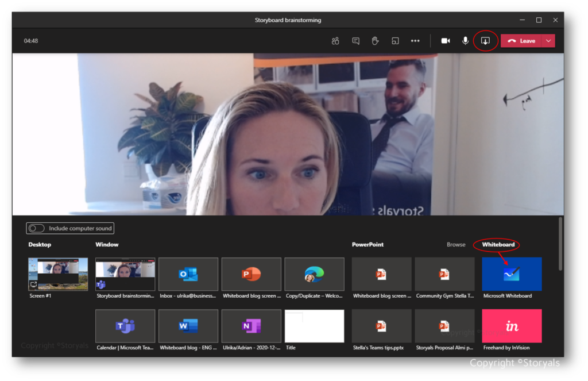The height and width of the screenshot is (381, 588).
Task: Toggle Include computer sound switch
Action: tap(37, 228)
